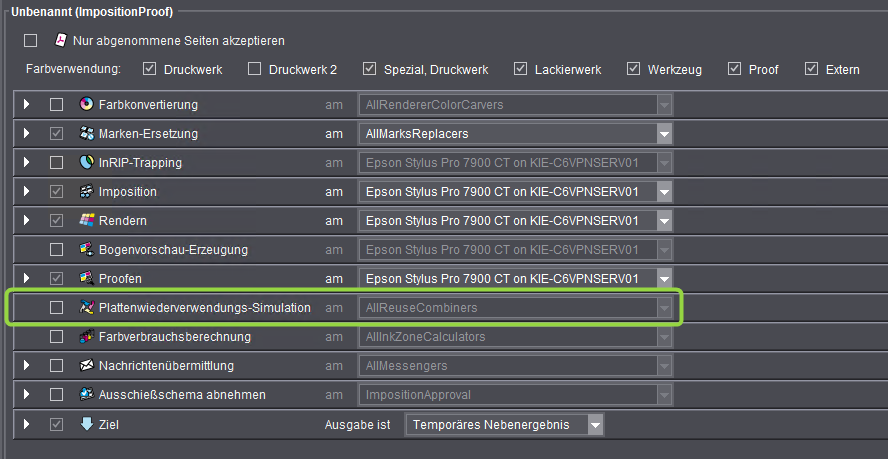Open the Ziel Temporäres Nebenergebnis dropdown
This screenshot has width=888, height=459.
[596, 425]
